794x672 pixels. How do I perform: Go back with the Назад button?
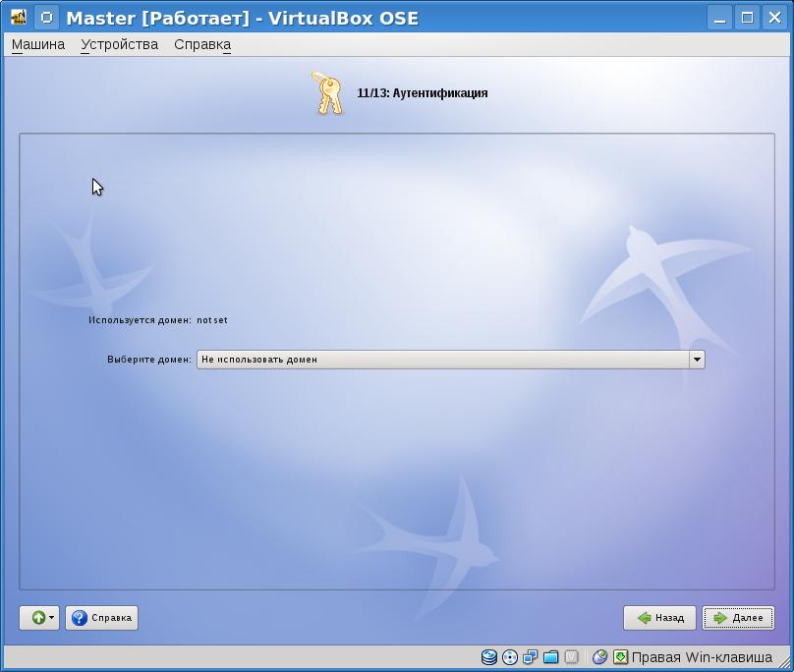(660, 618)
